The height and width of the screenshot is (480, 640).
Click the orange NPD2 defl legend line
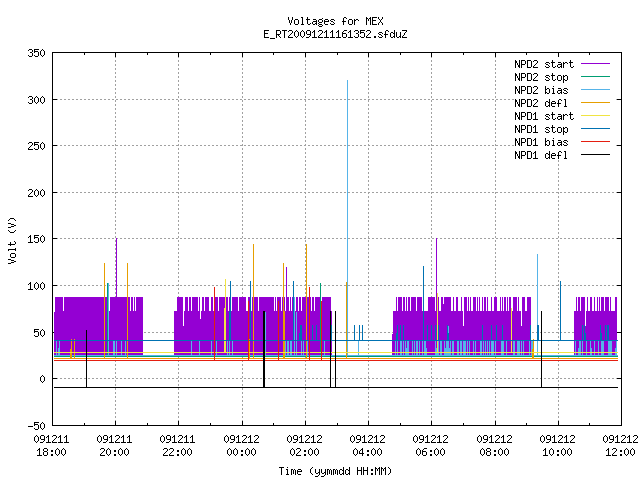[595, 102]
